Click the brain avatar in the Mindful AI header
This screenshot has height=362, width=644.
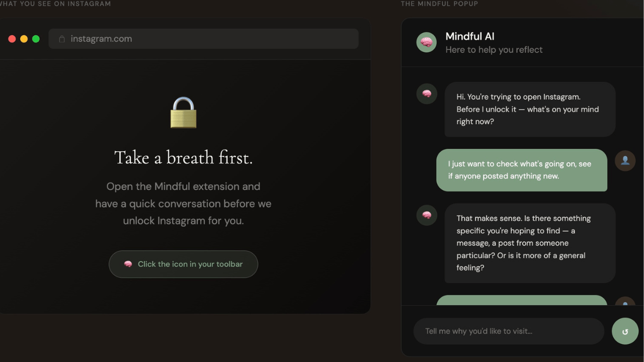click(x=427, y=42)
